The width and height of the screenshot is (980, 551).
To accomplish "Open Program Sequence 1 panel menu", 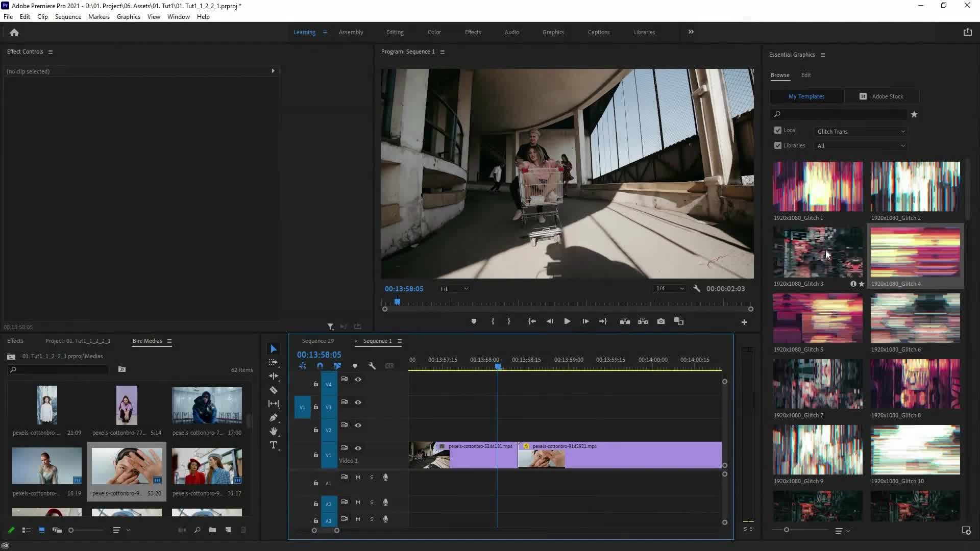I will coord(442,52).
